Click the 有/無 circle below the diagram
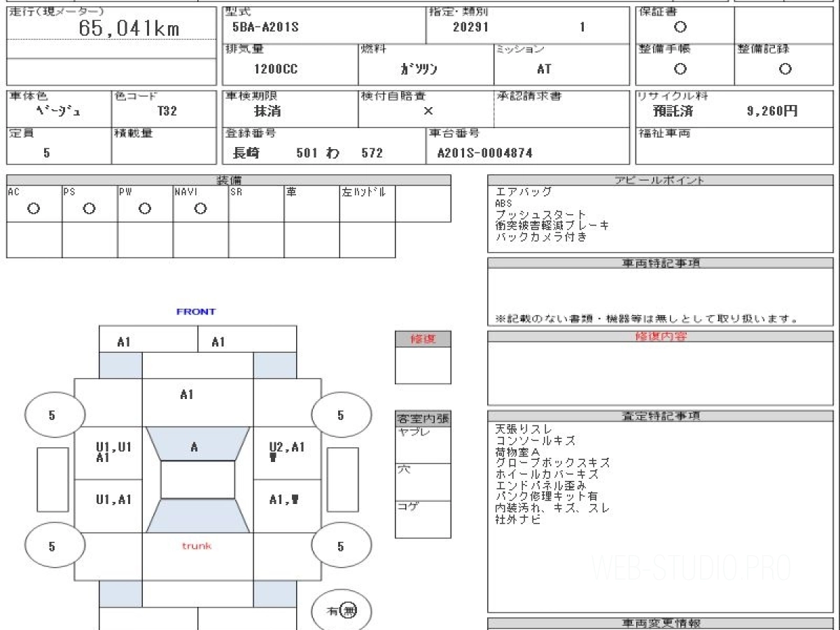 point(341,611)
